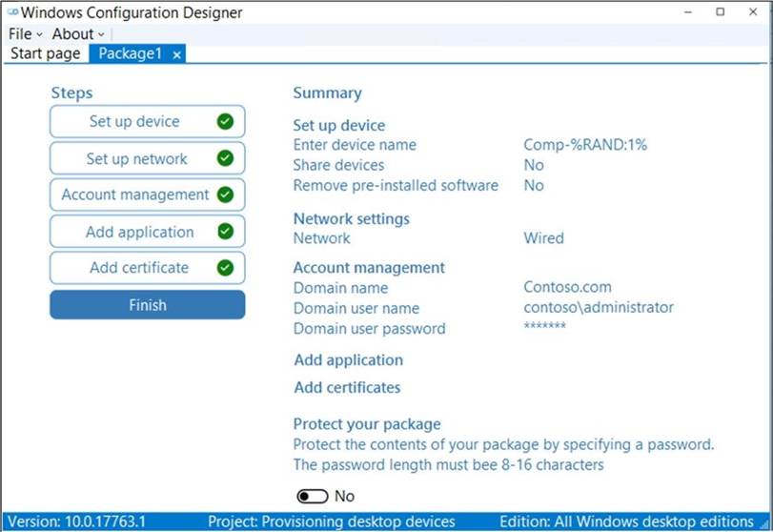Open the Add application step
Image resolution: width=773 pixels, height=532 pixels.
tap(139, 232)
